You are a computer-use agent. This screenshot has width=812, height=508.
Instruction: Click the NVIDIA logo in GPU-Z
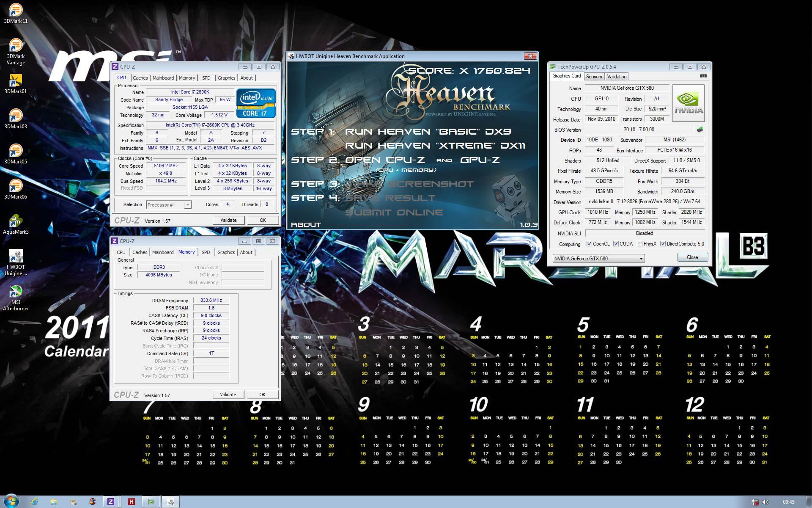tap(689, 103)
